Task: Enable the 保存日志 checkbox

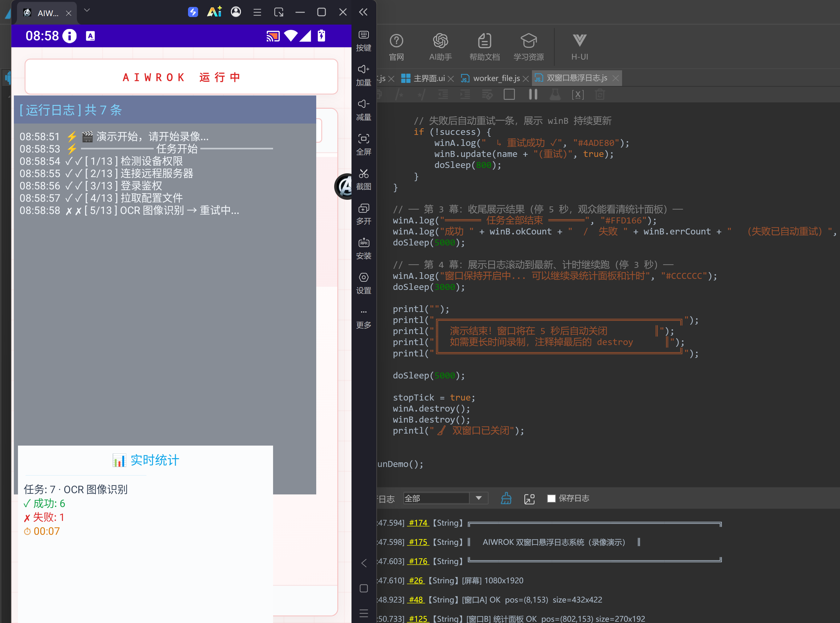Action: tap(551, 499)
